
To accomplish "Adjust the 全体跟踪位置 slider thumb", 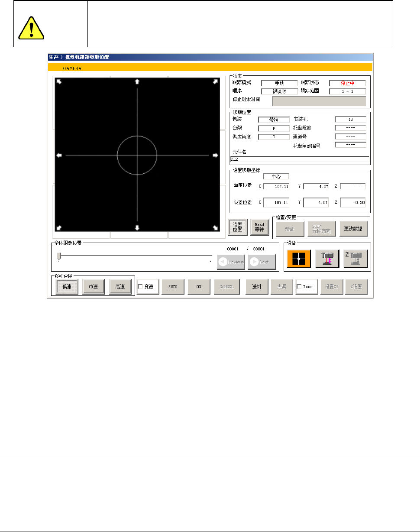I will pos(58,256).
